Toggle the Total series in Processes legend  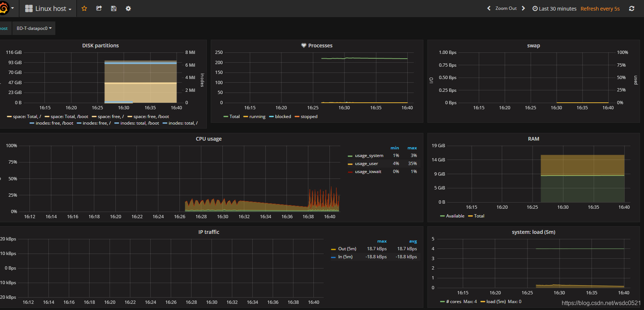pos(234,117)
